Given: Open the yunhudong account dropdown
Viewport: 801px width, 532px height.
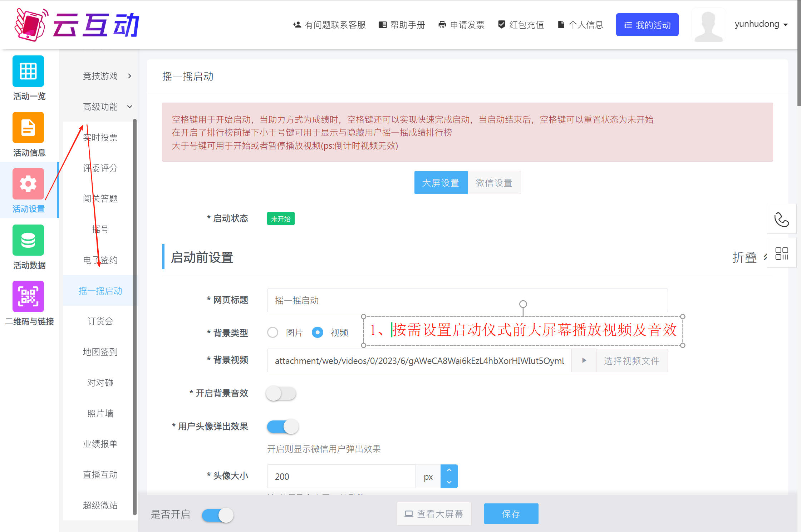Looking at the screenshot, I should pyautogui.click(x=761, y=24).
